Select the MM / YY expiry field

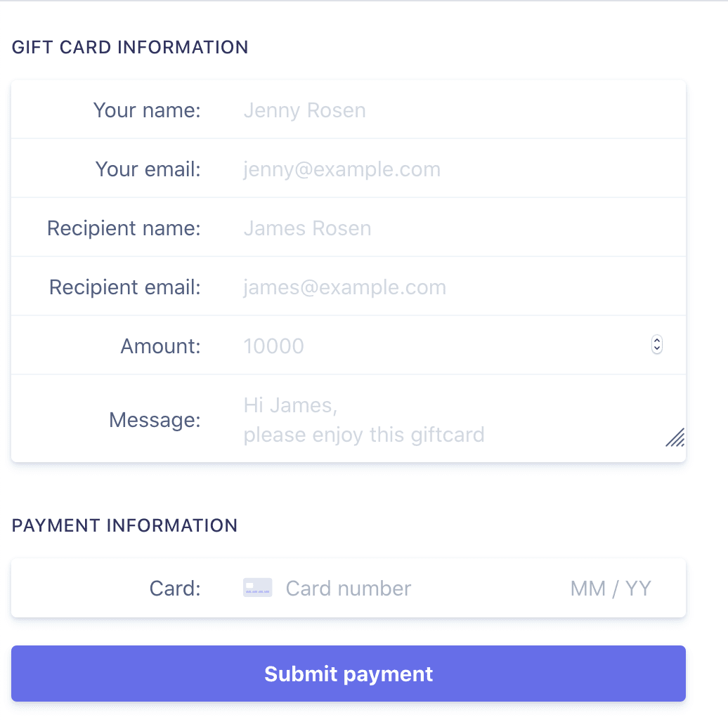611,588
